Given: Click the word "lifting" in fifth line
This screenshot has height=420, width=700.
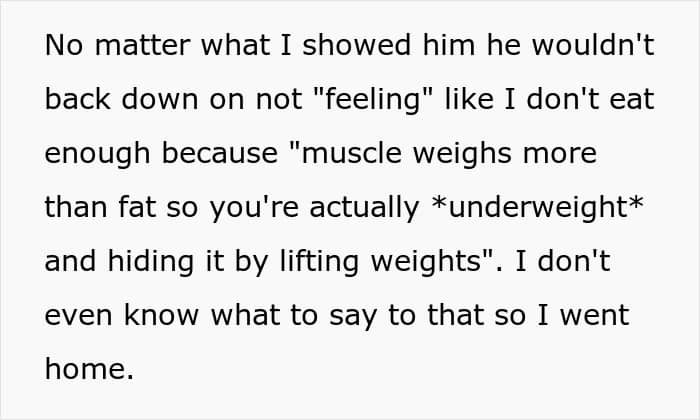Looking at the screenshot, I should tap(320, 262).
